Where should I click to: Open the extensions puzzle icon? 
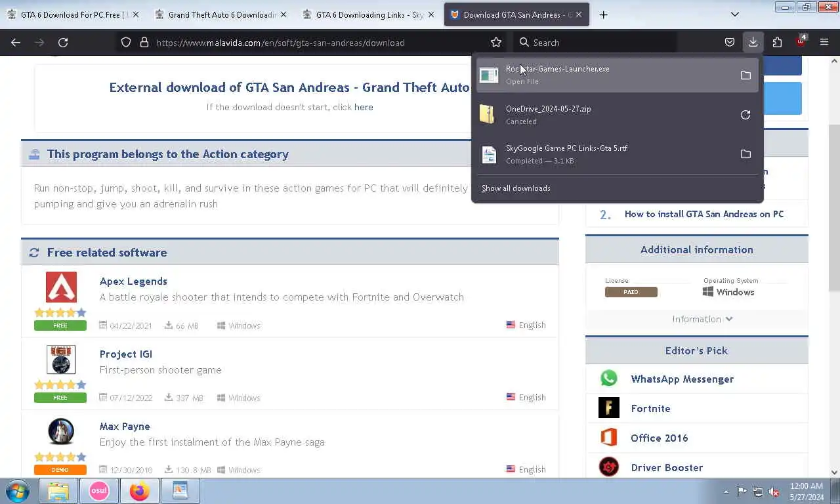click(777, 43)
